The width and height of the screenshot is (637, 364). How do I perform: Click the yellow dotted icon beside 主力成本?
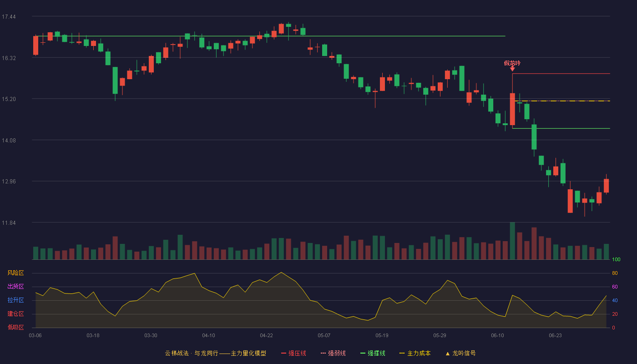tap(402, 353)
